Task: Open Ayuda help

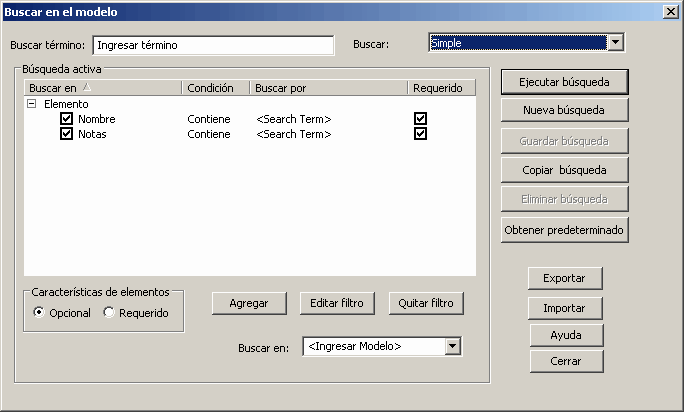Action: click(x=566, y=335)
